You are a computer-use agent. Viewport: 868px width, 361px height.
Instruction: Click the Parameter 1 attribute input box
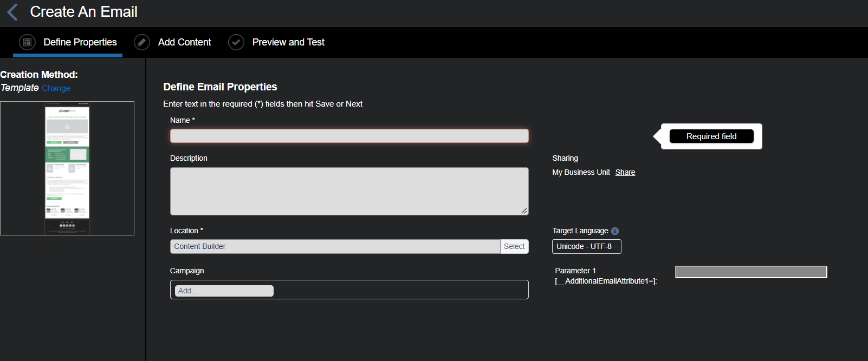751,272
